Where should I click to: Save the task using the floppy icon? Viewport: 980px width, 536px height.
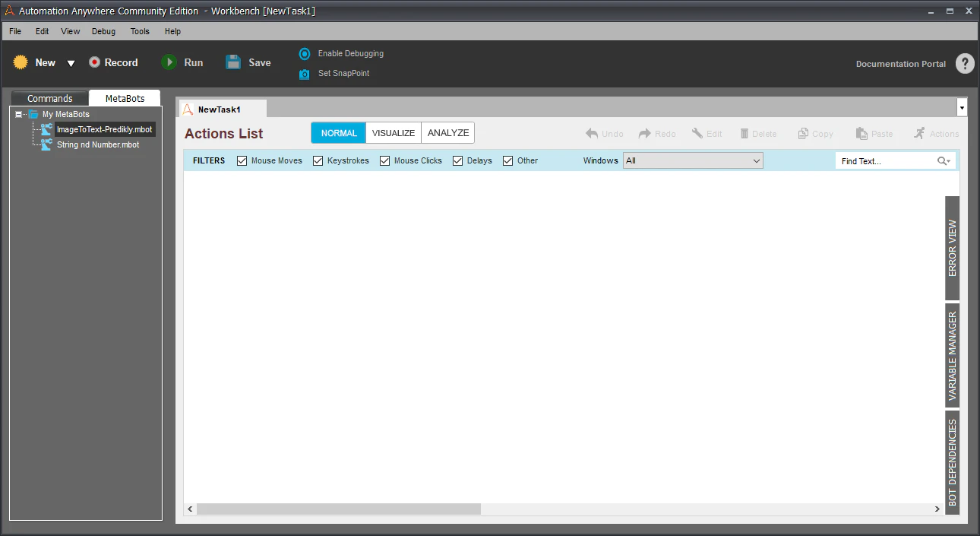click(233, 62)
